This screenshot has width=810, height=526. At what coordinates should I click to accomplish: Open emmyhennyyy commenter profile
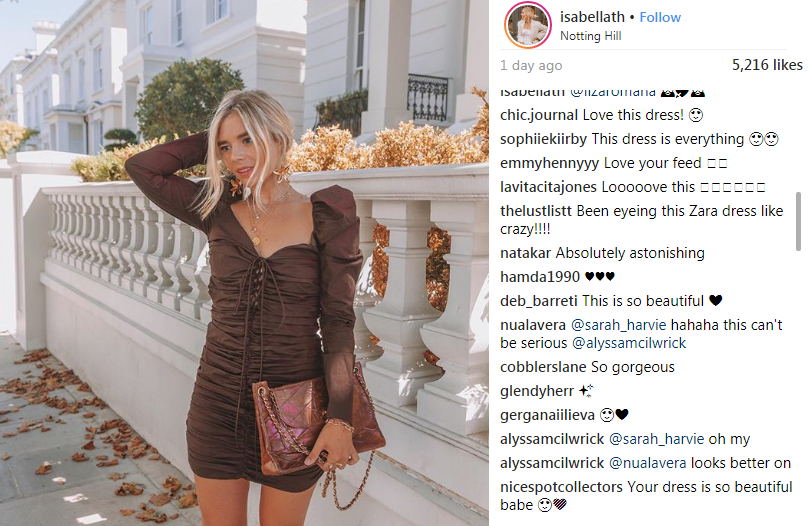click(550, 163)
